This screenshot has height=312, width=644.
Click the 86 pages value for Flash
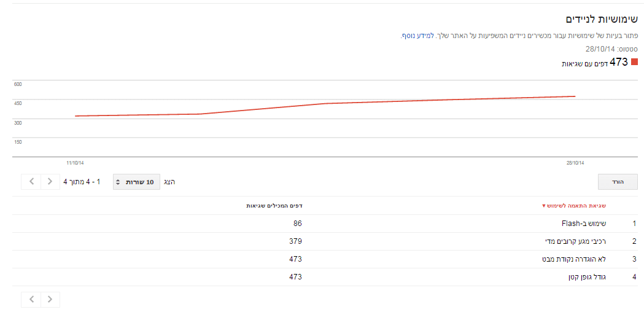click(298, 224)
